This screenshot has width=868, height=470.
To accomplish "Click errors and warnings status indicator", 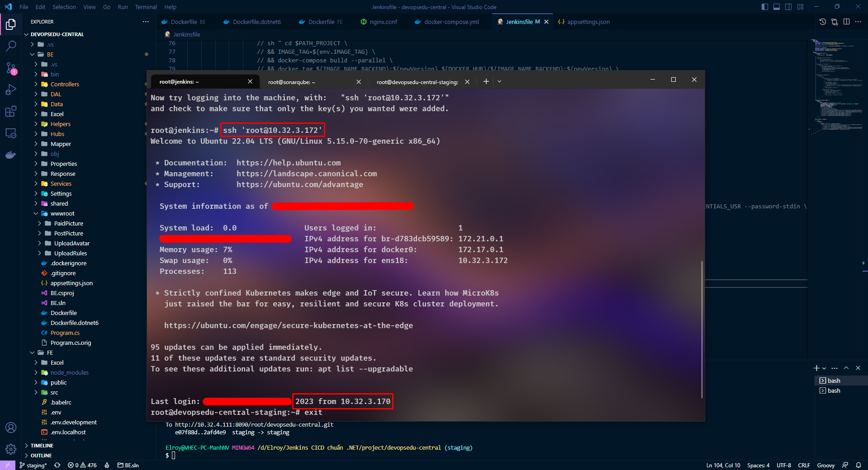I will pyautogui.click(x=82, y=465).
